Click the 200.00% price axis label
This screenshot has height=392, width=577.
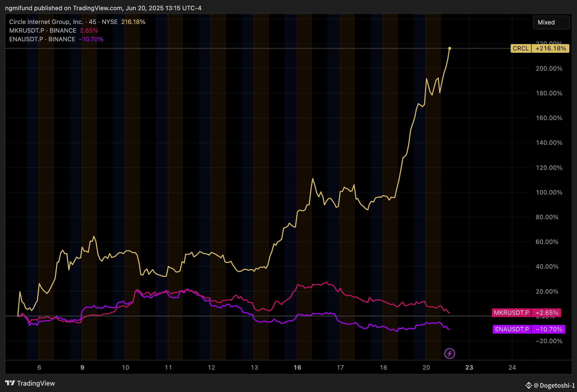[x=549, y=69]
